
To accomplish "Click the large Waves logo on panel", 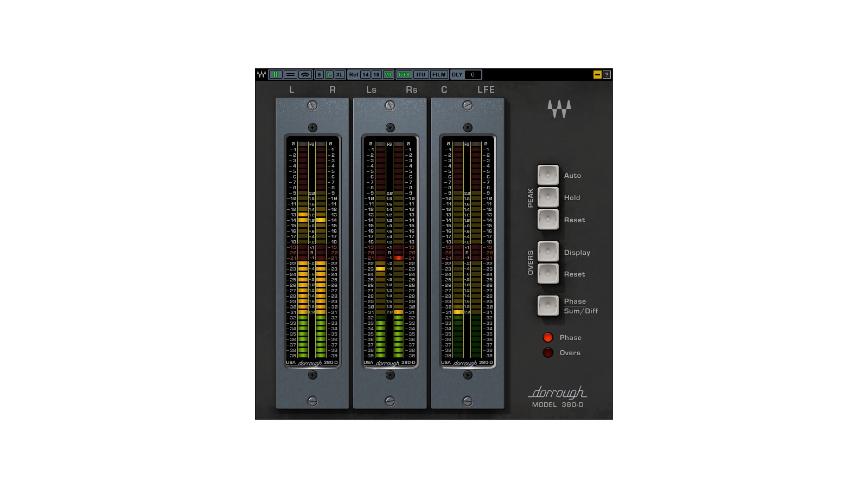I will [x=559, y=109].
